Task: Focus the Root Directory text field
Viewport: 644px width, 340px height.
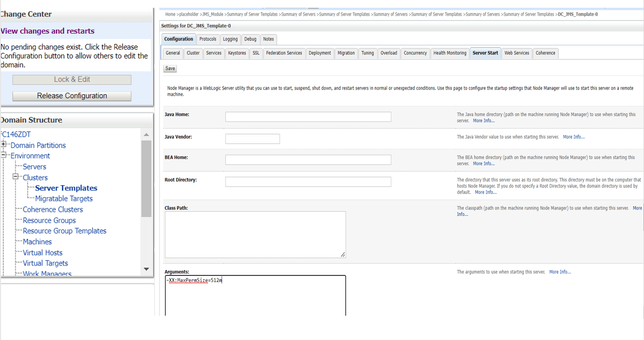Action: tap(308, 182)
